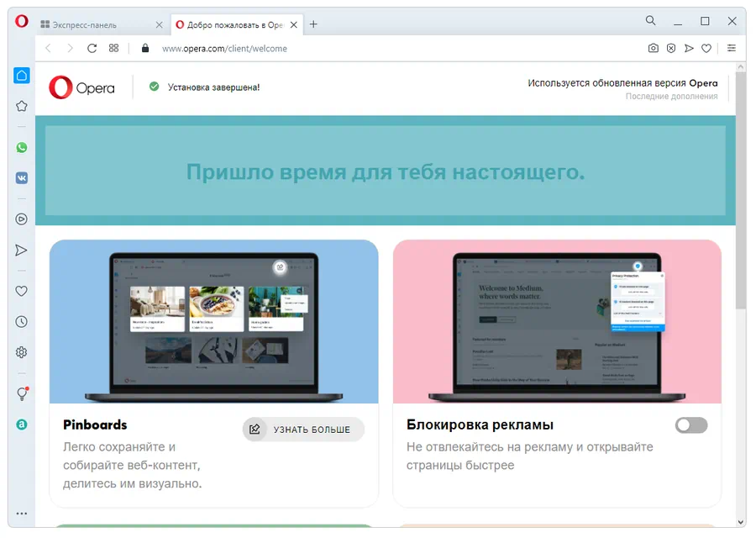756x538 pixels.
Task: Open the Player icon in the sidebar
Action: click(x=21, y=219)
